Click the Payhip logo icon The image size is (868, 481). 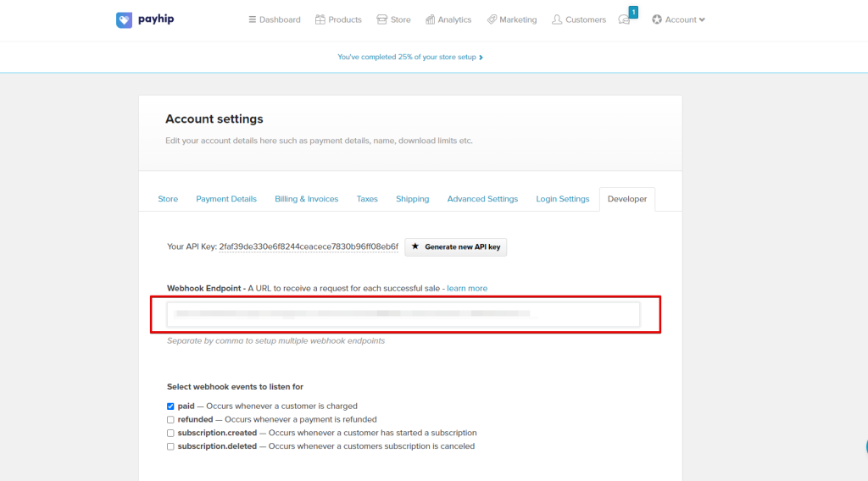[125, 19]
